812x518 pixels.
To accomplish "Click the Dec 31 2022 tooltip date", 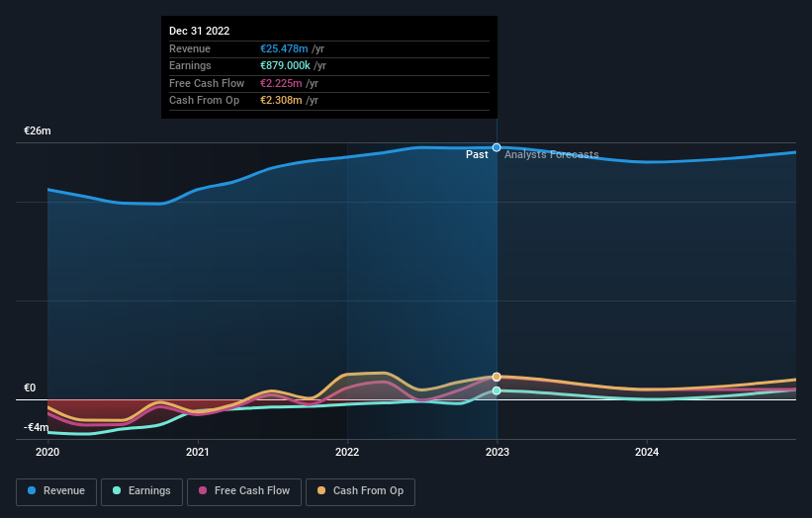I will click(x=200, y=31).
